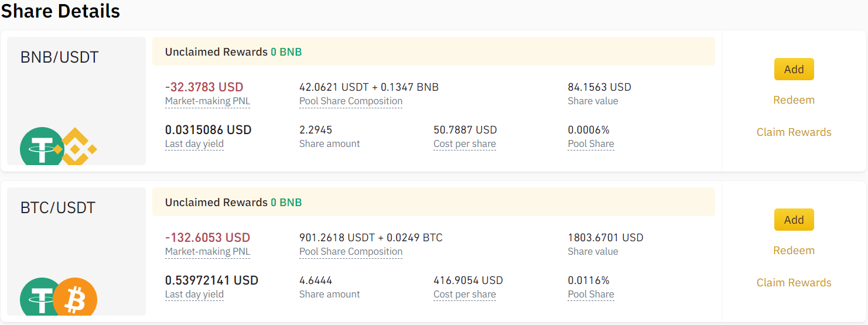Click Market-making PNL label under BNB/USDT
This screenshot has height=325, width=868.
[x=207, y=101]
